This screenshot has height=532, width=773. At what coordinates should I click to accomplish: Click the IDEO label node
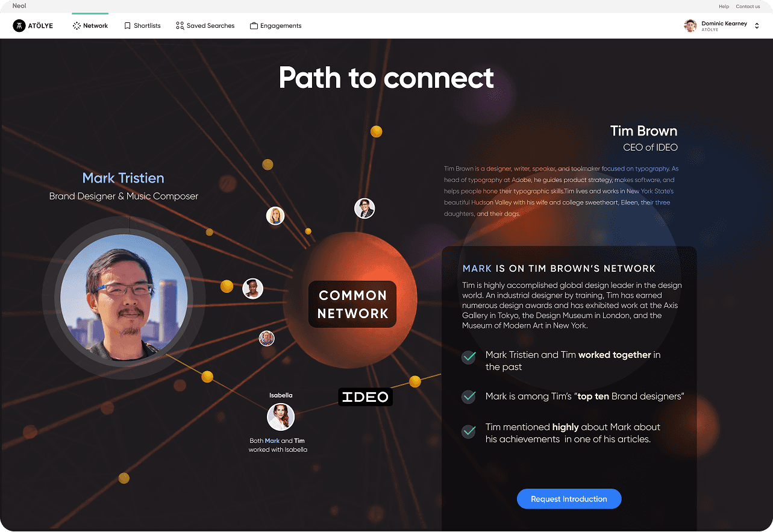pos(365,397)
